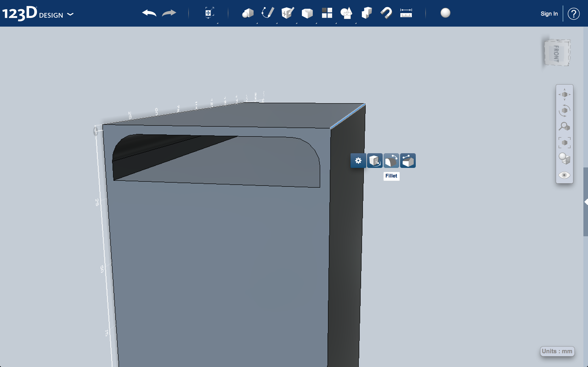Undo the last action
This screenshot has height=367, width=588.
click(x=150, y=13)
